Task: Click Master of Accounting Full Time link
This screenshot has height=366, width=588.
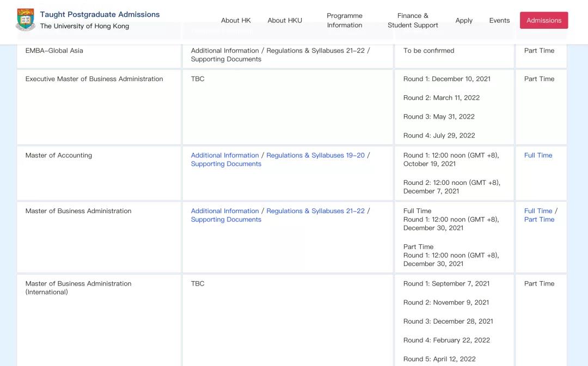Action: pyautogui.click(x=538, y=155)
